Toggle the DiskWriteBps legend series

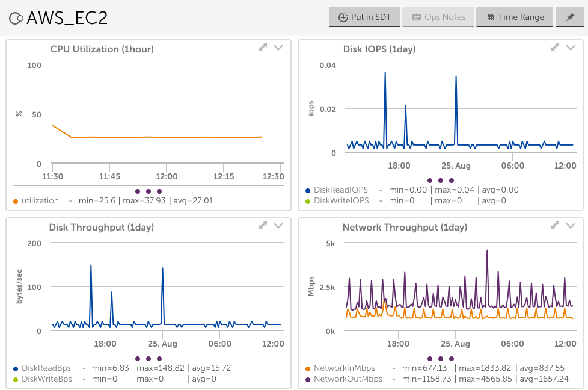click(x=46, y=379)
